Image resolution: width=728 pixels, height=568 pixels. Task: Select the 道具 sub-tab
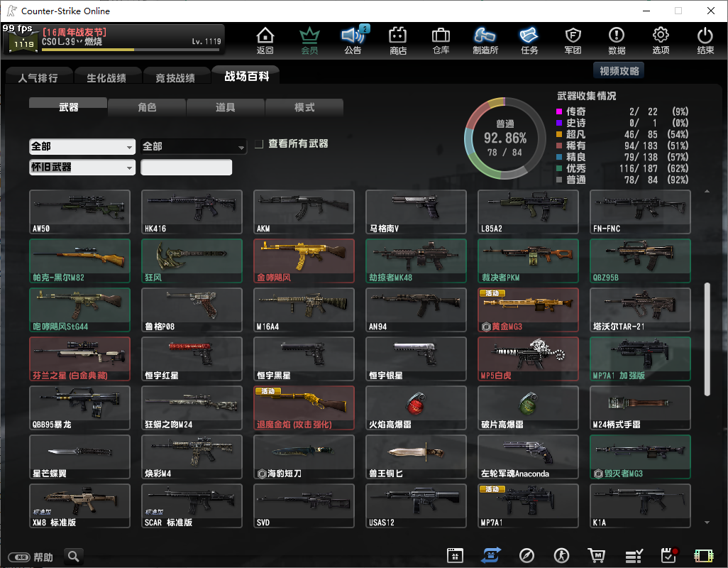pyautogui.click(x=225, y=107)
